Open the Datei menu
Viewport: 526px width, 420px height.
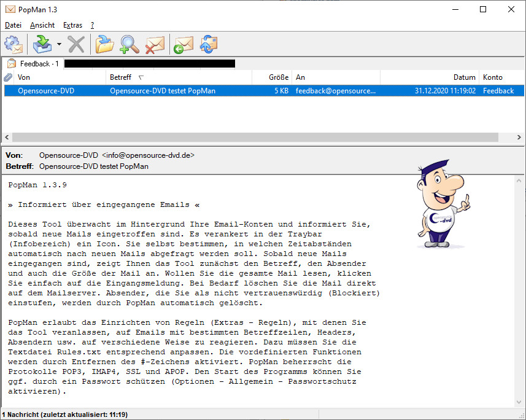tap(13, 25)
